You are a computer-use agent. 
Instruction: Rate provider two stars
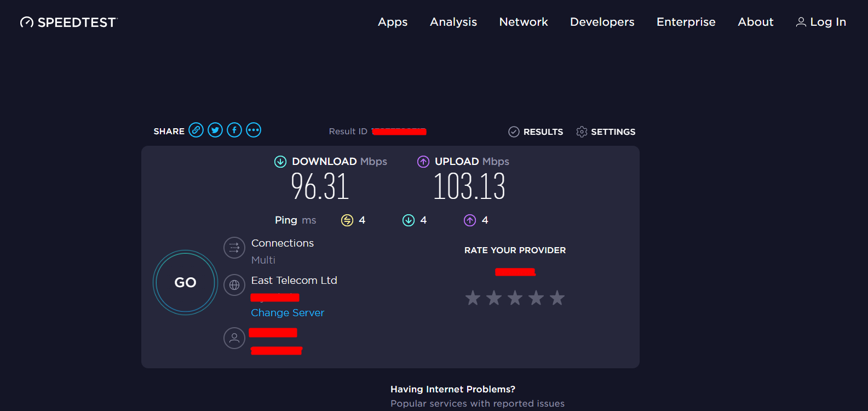(x=494, y=298)
